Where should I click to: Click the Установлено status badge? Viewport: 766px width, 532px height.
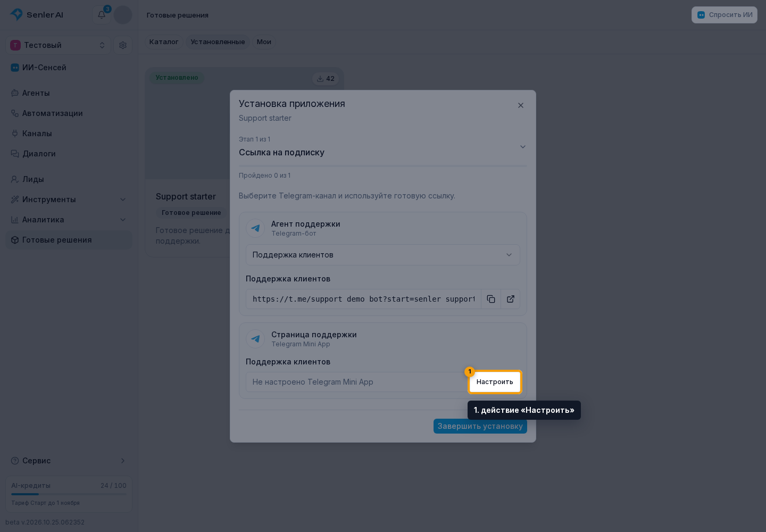tap(177, 78)
